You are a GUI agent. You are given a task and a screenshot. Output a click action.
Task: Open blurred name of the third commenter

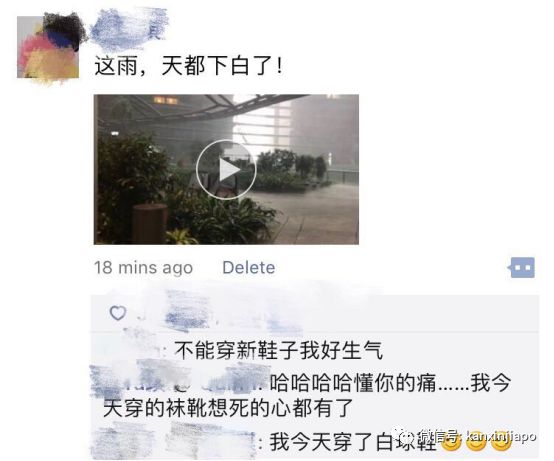pos(175,442)
